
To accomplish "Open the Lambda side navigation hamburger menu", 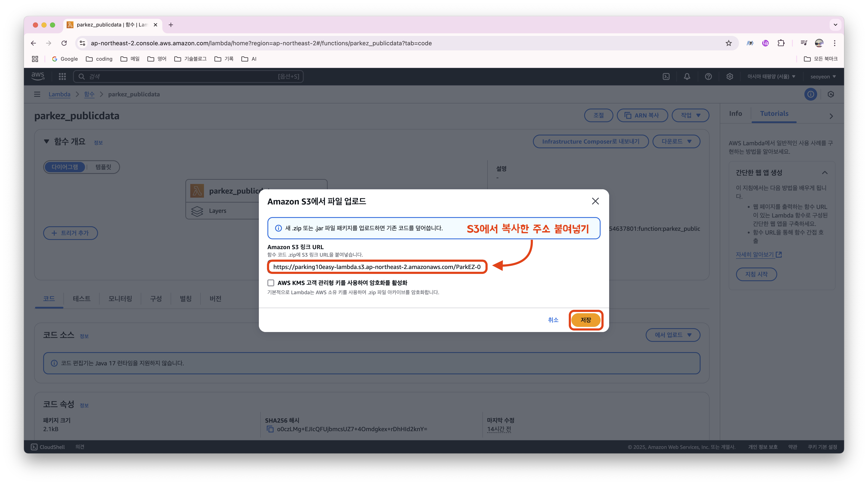I will (x=37, y=94).
